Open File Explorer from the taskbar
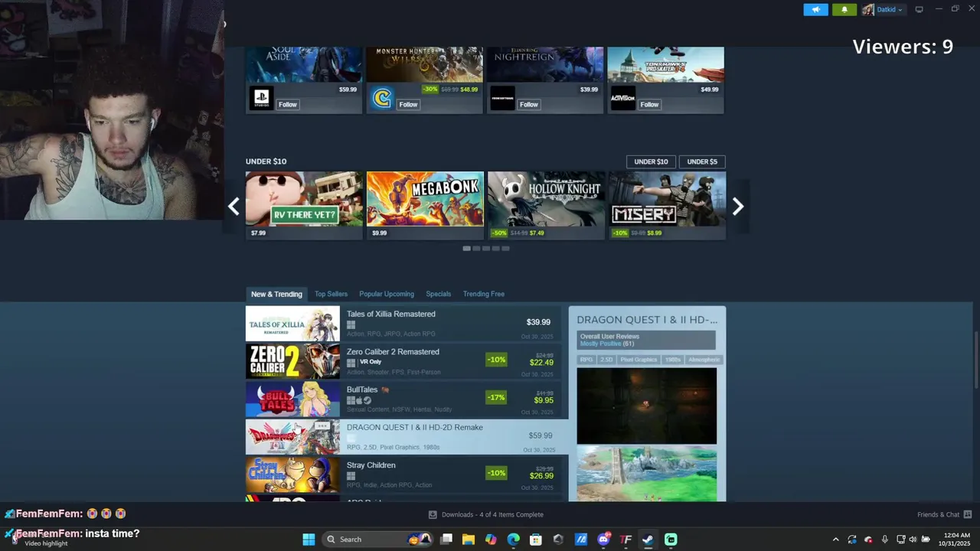The height and width of the screenshot is (551, 980). [x=469, y=540]
